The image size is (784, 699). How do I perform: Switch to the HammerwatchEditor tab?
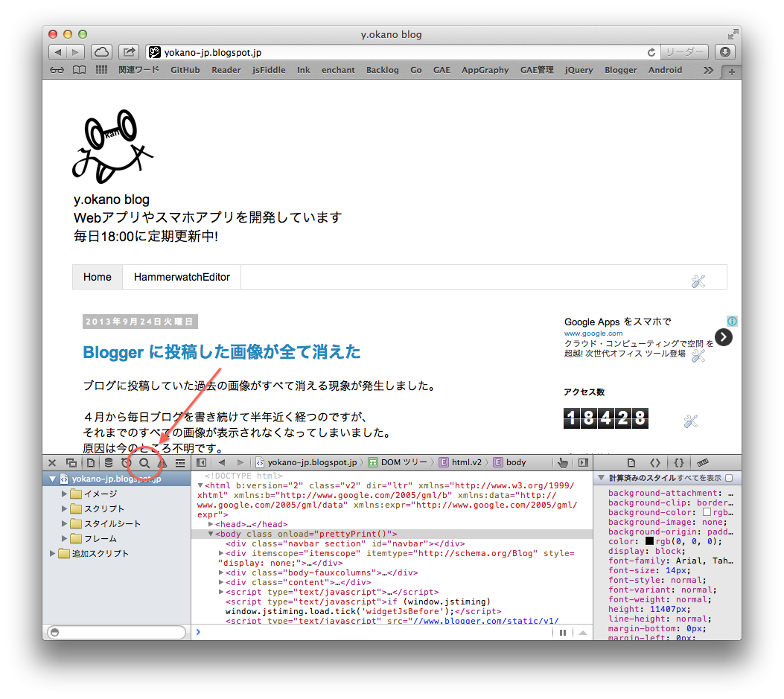coord(181,276)
